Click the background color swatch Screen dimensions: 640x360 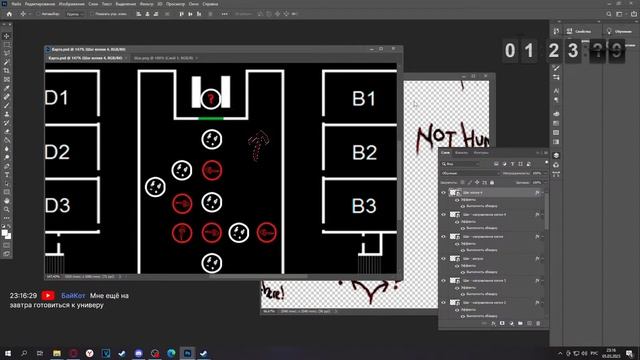tap(8, 236)
